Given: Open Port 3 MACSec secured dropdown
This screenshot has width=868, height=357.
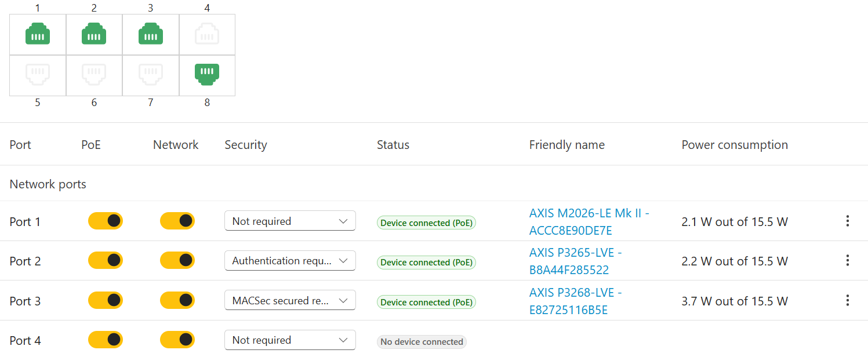Looking at the screenshot, I should coord(290,300).
